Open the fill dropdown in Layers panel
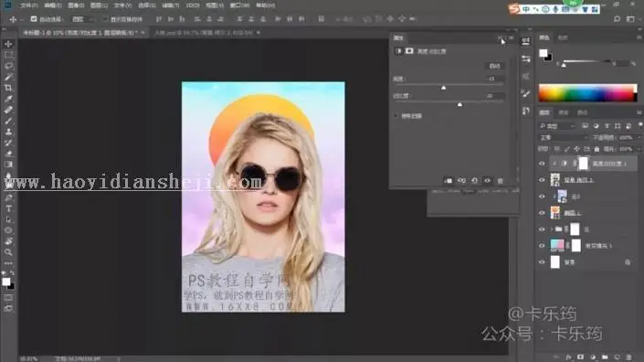This screenshot has height=362, width=644. (639, 149)
